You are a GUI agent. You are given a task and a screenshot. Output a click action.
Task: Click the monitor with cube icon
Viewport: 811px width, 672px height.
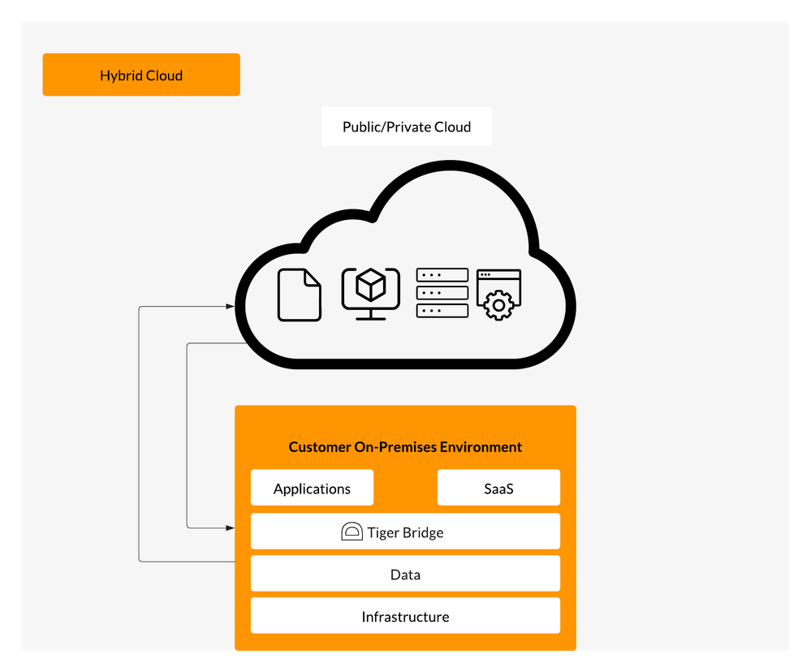click(371, 294)
